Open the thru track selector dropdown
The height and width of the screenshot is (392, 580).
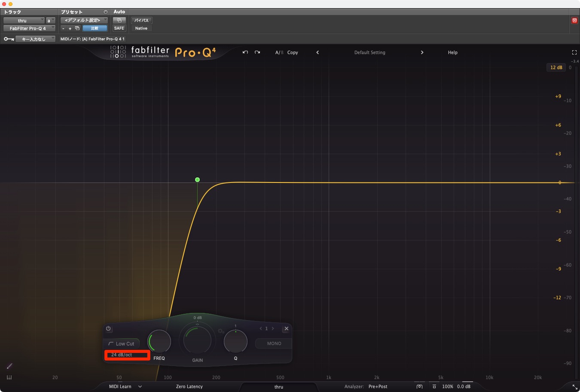[x=24, y=21]
